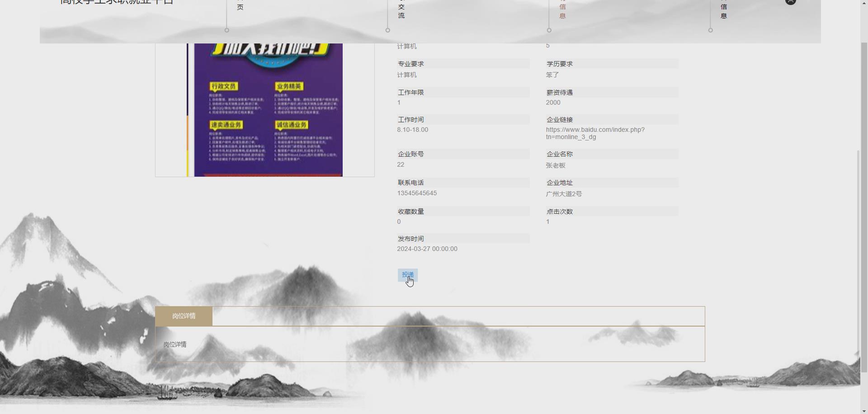Click the recruitment poster thumbnail
This screenshot has width=868, height=414.
(264, 108)
